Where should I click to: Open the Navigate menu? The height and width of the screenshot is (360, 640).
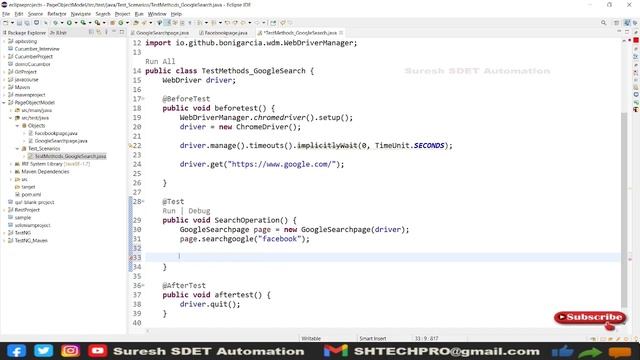[81, 14]
